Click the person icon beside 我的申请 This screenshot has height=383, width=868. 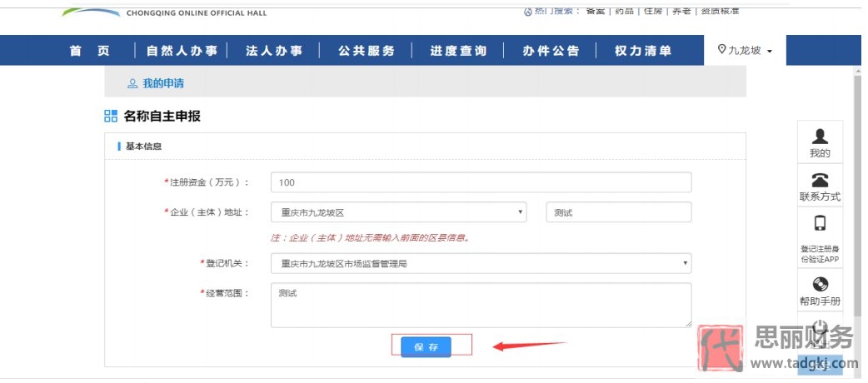pyautogui.click(x=132, y=83)
